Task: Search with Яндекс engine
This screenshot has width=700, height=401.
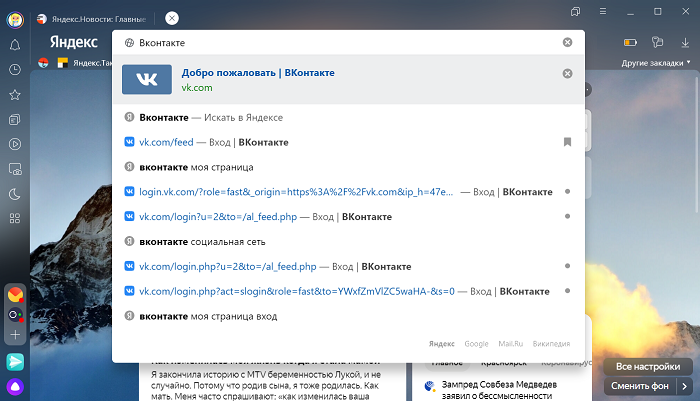Action: (x=442, y=343)
